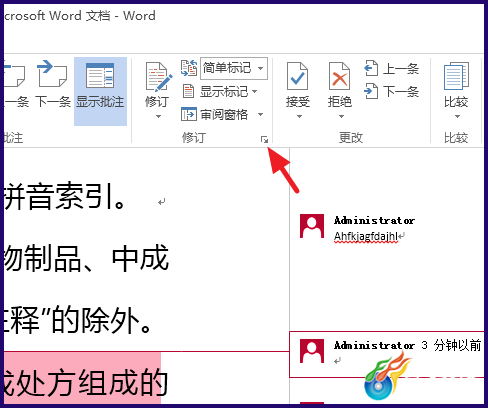
Task: Go to next comment 下一条 in 批注 group
Action: click(x=52, y=83)
